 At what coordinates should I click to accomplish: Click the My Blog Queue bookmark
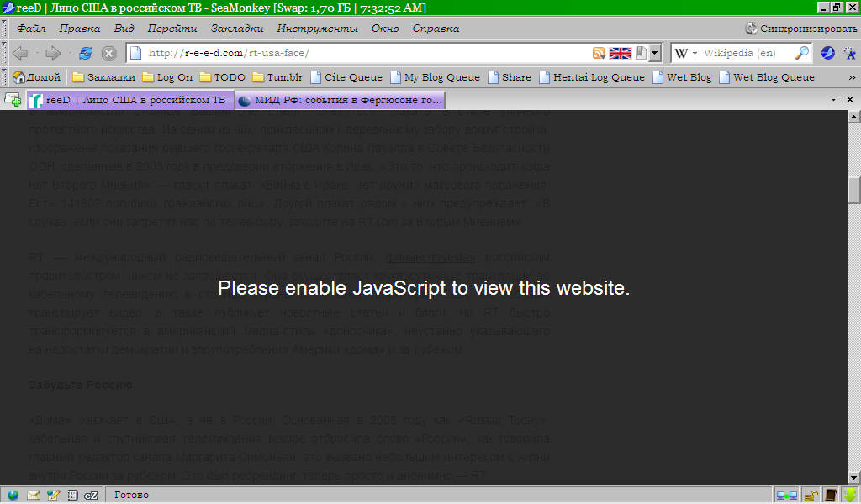(435, 77)
